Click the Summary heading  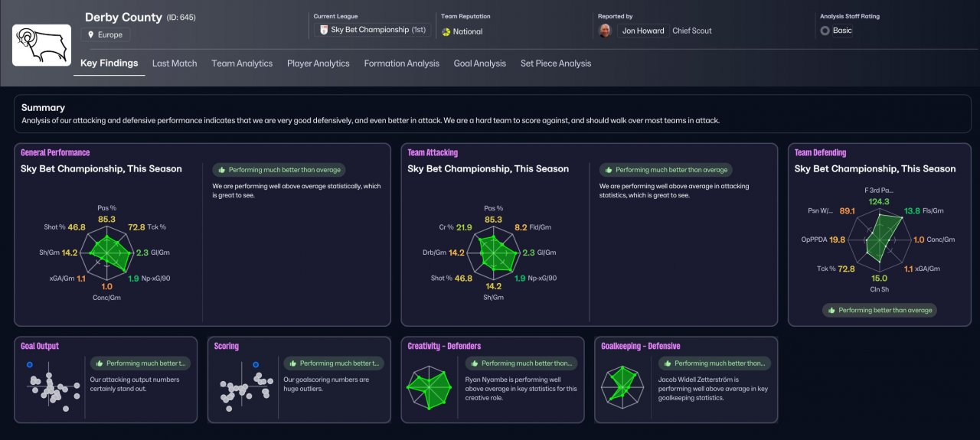(x=43, y=108)
